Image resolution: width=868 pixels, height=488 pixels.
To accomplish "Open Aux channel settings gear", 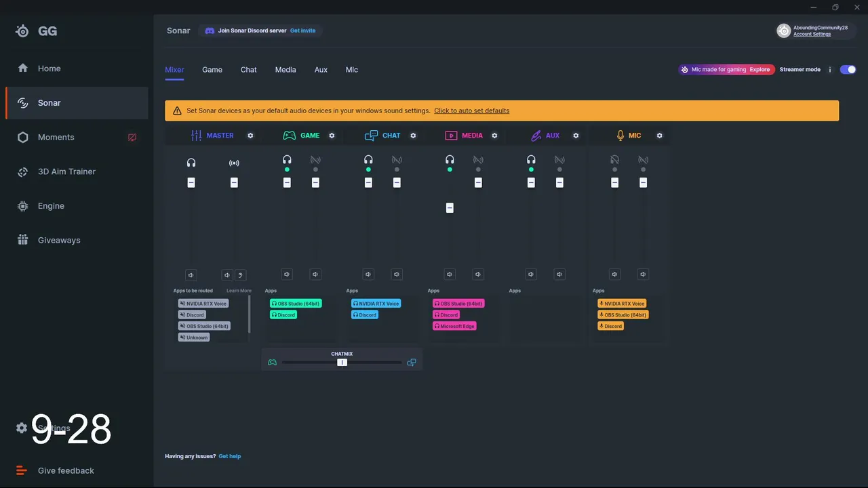I will coord(576,136).
